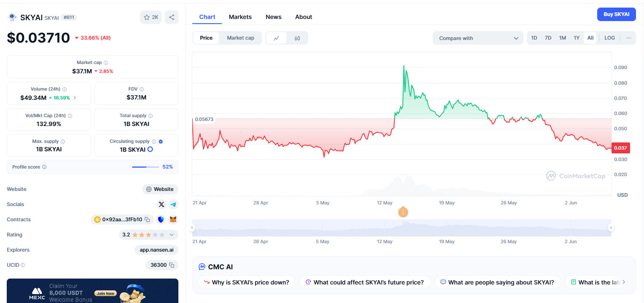Click the 0.037 current price label

pyautogui.click(x=620, y=148)
